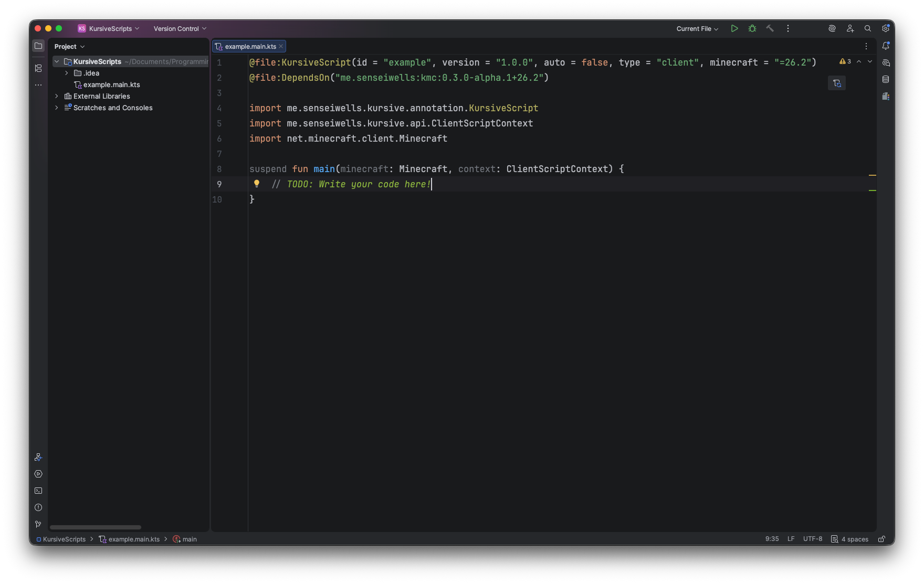The image size is (924, 584).
Task: Click ClientScriptContext import on line 5
Action: [482, 123]
